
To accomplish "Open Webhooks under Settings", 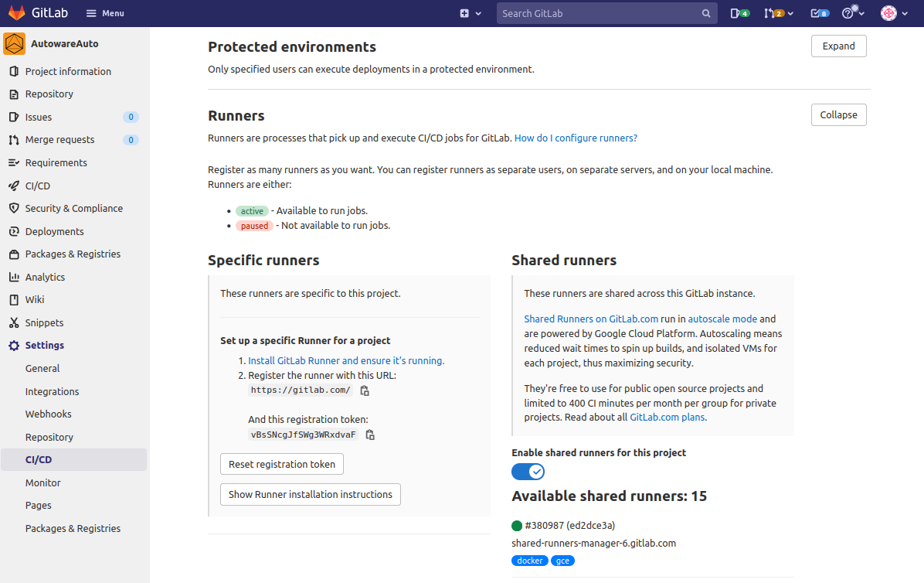I will (48, 414).
